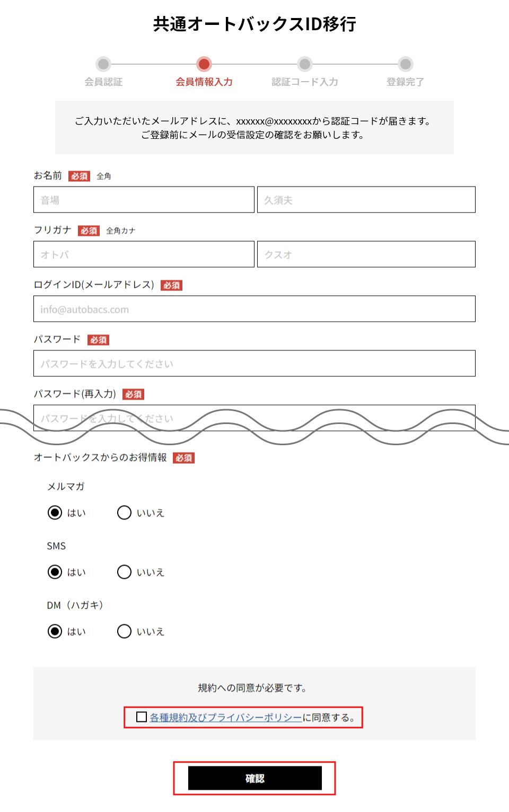This screenshot has height=812, width=509.
Task: Select いいえ for メルマガ
Action: (124, 513)
